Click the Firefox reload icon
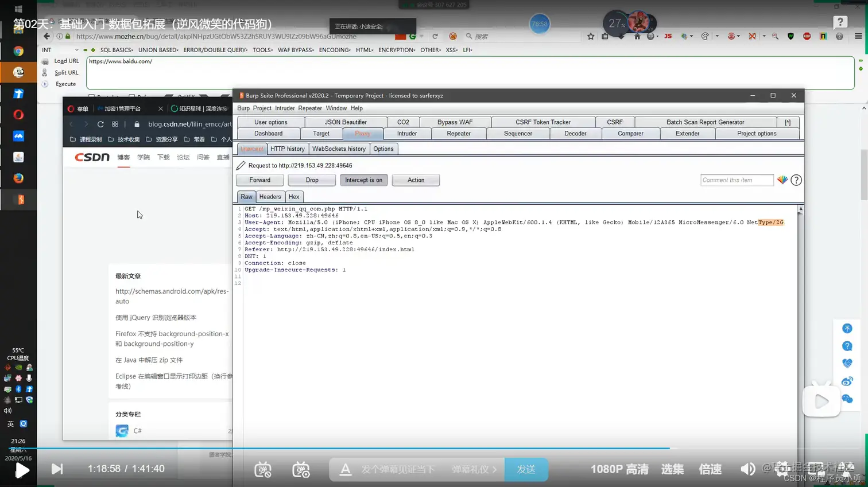The image size is (868, 487). tap(435, 36)
